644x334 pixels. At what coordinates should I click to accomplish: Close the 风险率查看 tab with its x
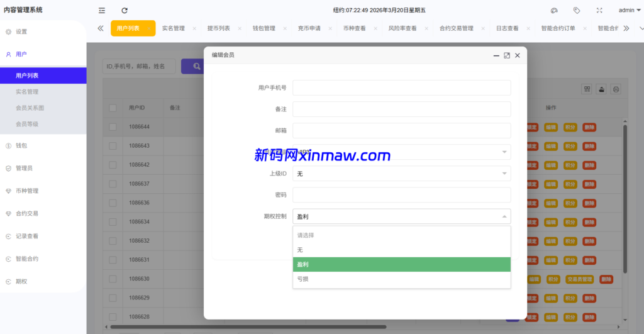click(x=426, y=28)
